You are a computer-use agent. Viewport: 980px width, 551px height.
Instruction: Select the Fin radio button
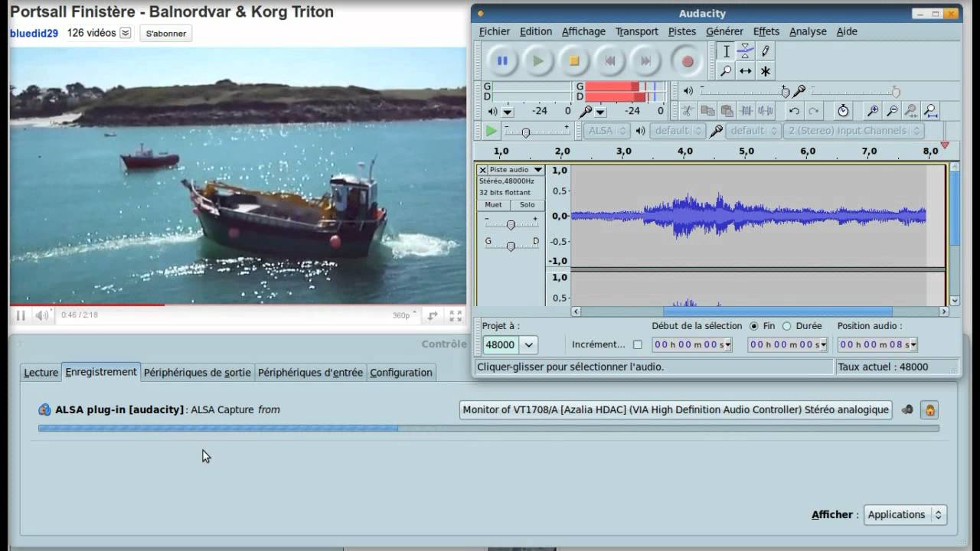(x=754, y=326)
